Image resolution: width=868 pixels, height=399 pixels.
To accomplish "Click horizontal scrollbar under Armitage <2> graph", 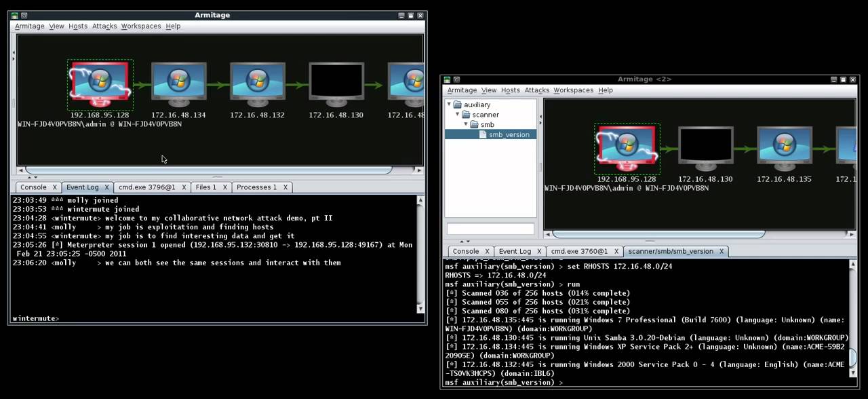I will coord(659,234).
